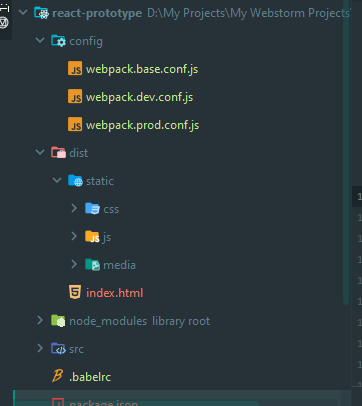Click the JS icon of webpack.prod.conf.js

click(x=75, y=125)
